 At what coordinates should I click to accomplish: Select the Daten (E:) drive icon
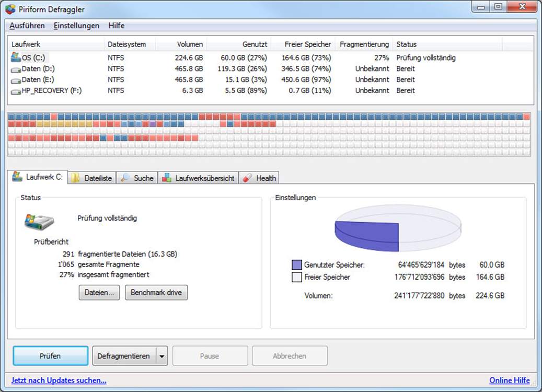[16, 80]
